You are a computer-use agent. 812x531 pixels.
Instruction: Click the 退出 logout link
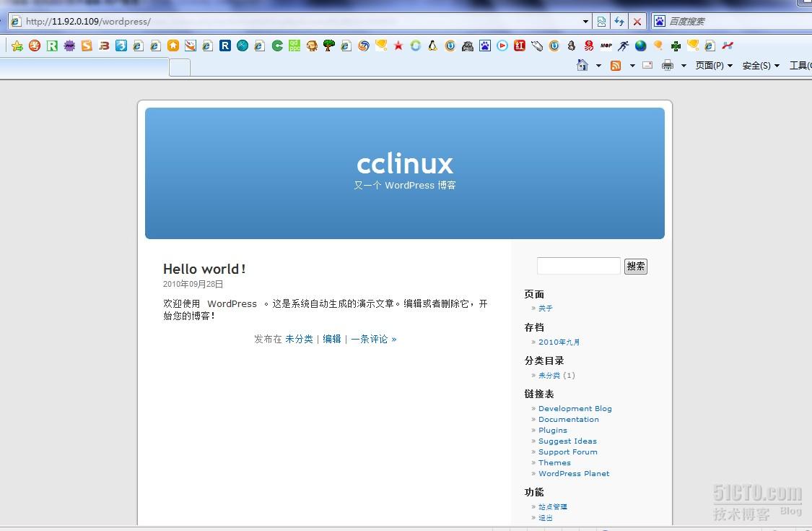[546, 517]
